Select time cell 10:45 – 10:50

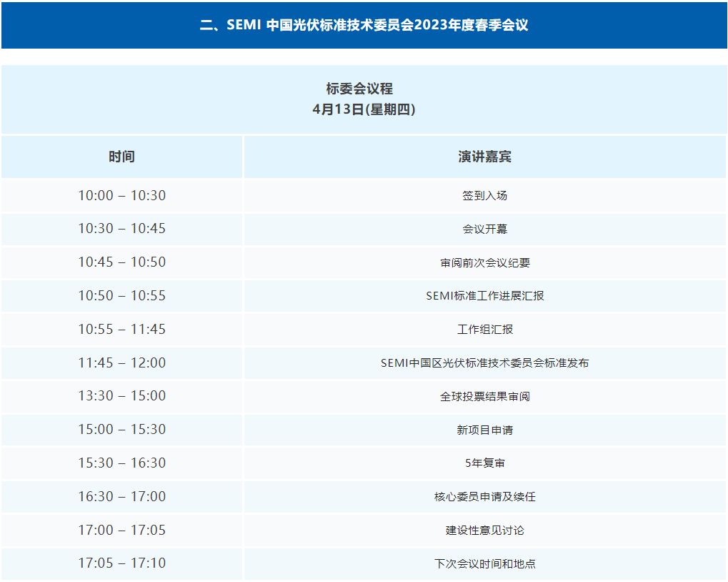click(121, 262)
